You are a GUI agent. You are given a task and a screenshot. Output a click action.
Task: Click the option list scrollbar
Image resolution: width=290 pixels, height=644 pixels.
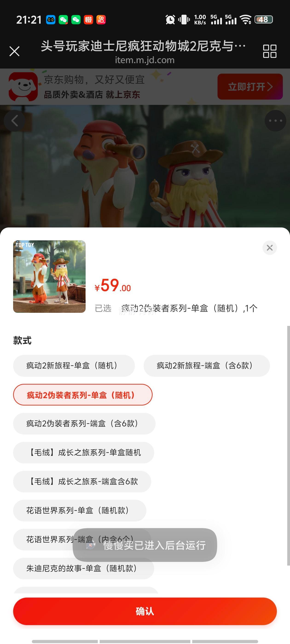coord(288,446)
